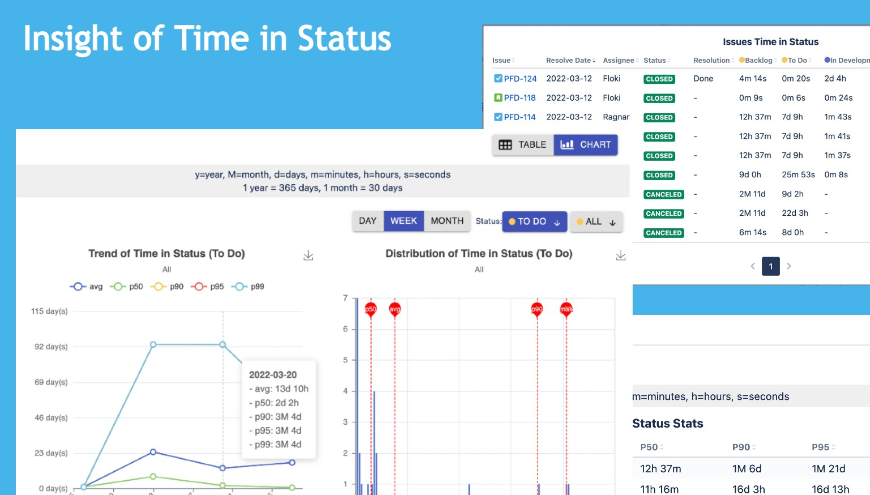Screen dimensions: 870x495
Task: Click the '25m 53s' To Do cell
Action: 798,175
